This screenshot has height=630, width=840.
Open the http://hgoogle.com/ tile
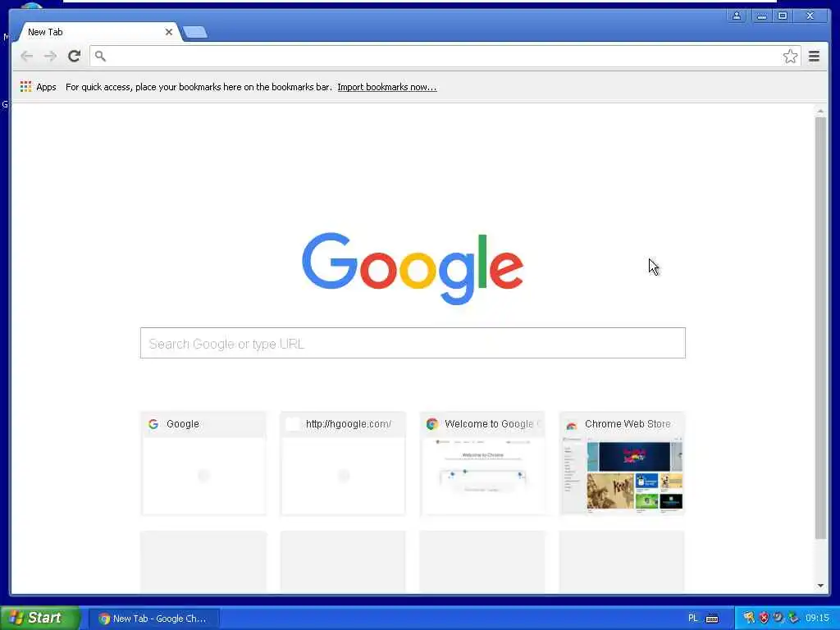pyautogui.click(x=343, y=463)
